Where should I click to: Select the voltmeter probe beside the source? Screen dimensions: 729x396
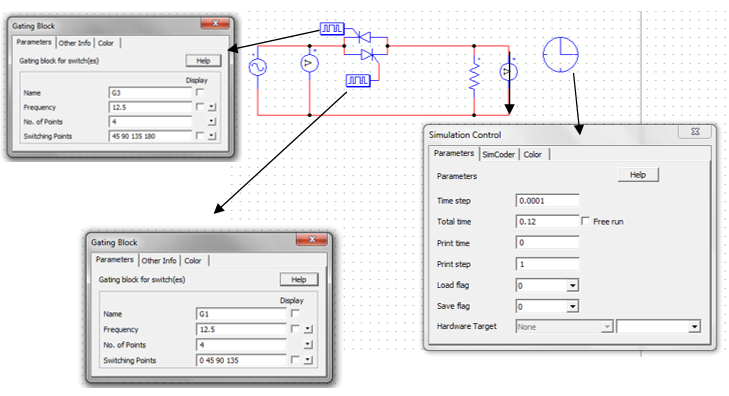pyautogui.click(x=310, y=63)
